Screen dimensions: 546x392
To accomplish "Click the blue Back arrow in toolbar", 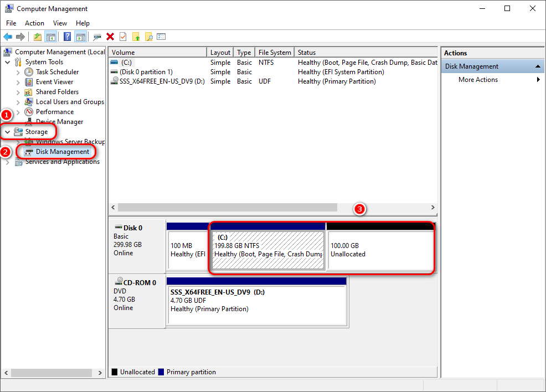I will coord(8,37).
